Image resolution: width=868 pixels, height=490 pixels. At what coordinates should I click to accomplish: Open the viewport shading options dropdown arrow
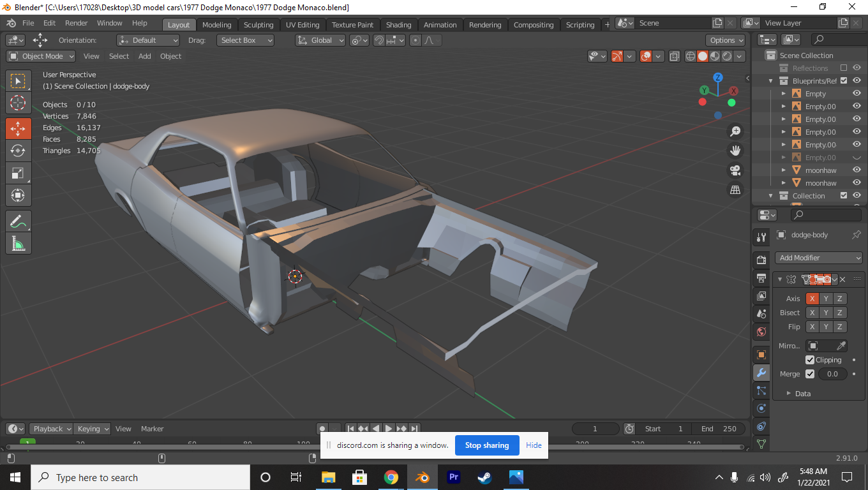740,56
